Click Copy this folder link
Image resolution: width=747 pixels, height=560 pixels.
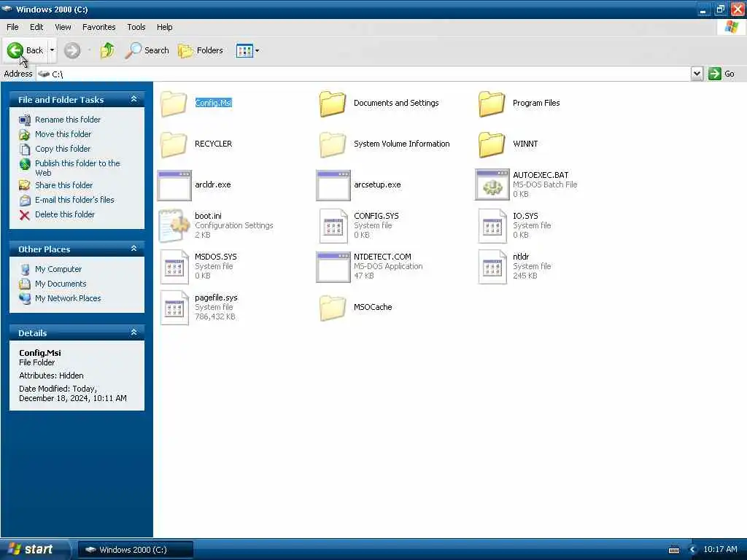63,149
